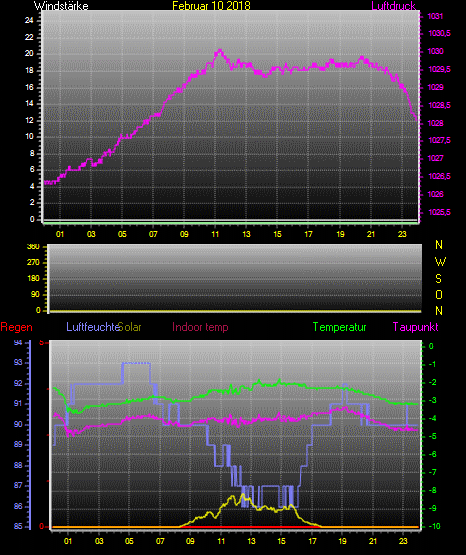This screenshot has width=466, height=555.
Task: Click '-5' on the temperature axis
Action: tap(432, 436)
